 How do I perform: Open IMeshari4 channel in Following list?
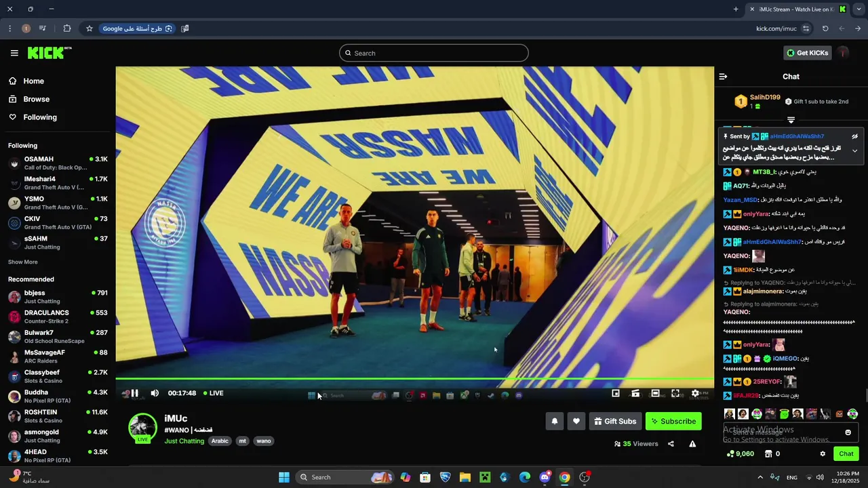(58, 183)
